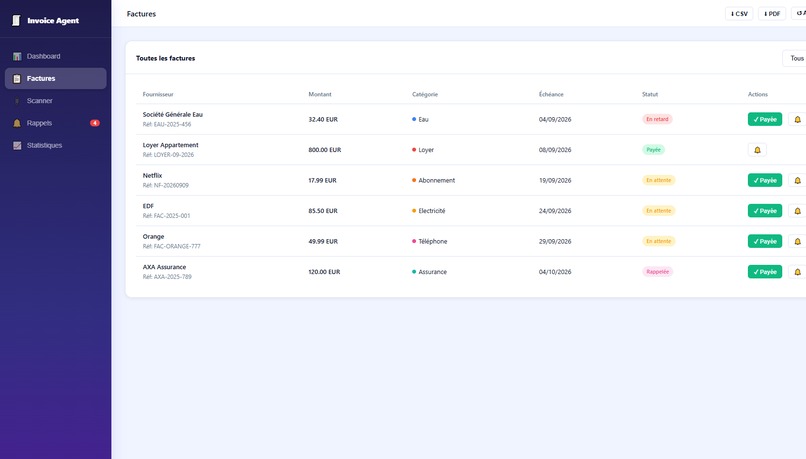Image resolution: width=806 pixels, height=459 pixels.
Task: Click the Montant column header
Action: [x=320, y=95]
